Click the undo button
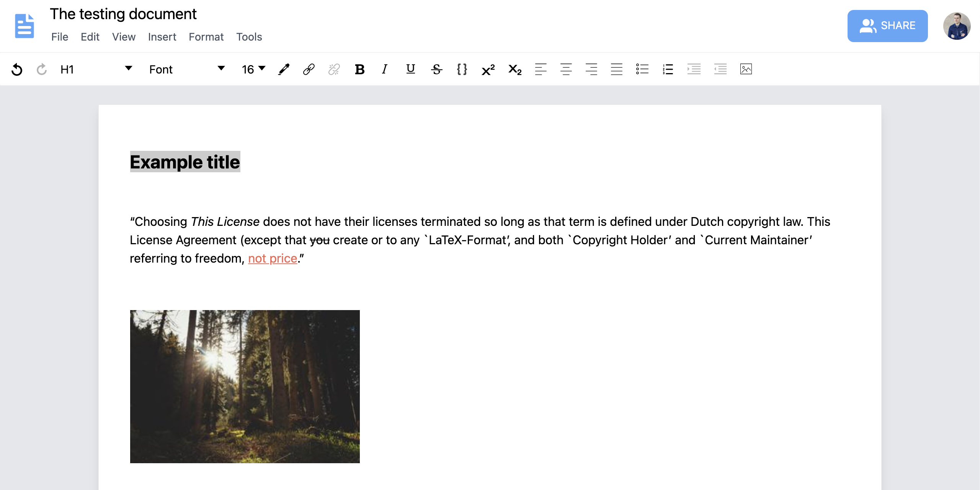Viewport: 980px width, 490px height. (x=17, y=69)
